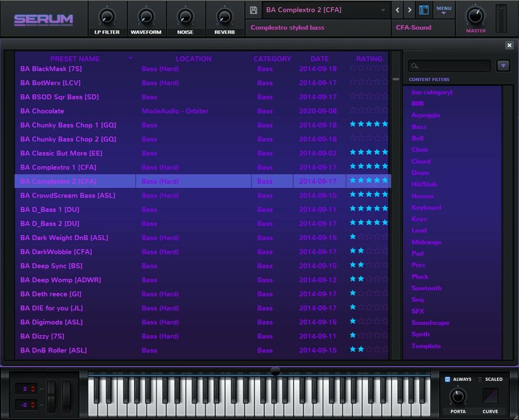Click the portamento CURVE display
The width and height of the screenshot is (519, 420).
[x=490, y=396]
